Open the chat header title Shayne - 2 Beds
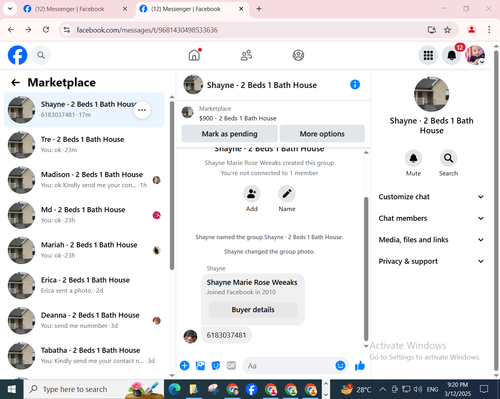Image resolution: width=500 pixels, height=399 pixels. (262, 85)
